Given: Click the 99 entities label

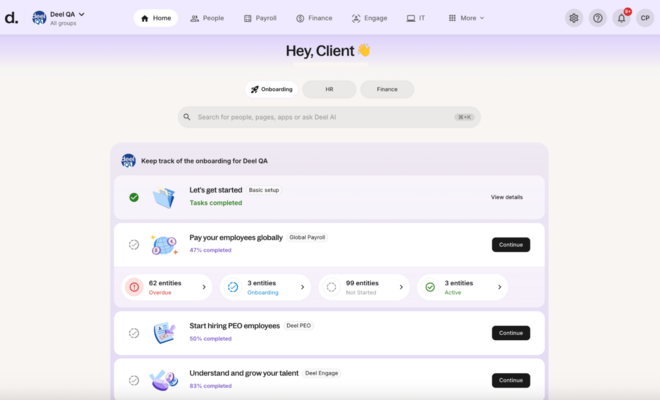Looking at the screenshot, I should click(x=362, y=283).
